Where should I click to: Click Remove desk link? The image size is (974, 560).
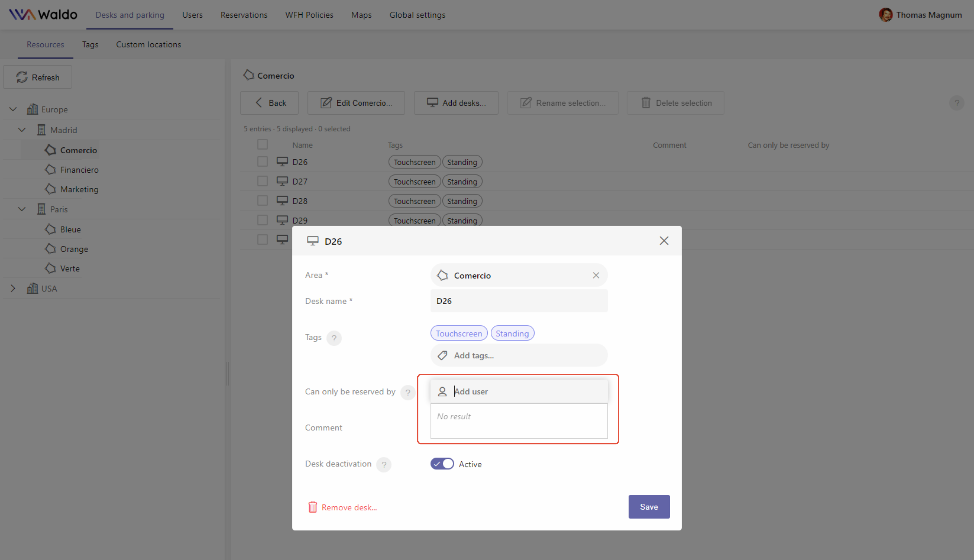pos(342,507)
